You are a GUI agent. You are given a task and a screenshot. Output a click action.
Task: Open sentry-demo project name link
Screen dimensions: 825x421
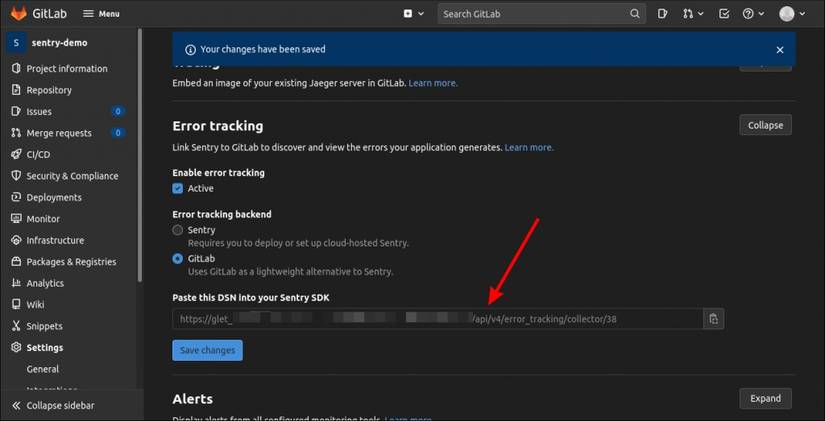[59, 43]
